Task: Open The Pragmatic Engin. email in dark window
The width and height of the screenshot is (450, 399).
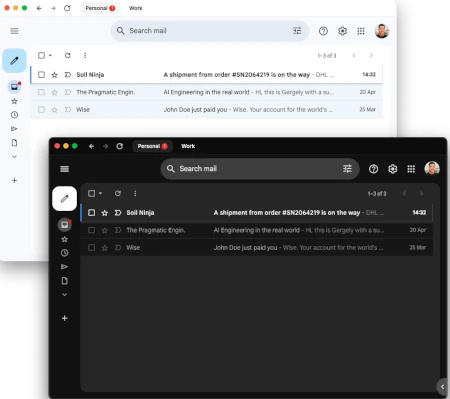Action: [x=257, y=230]
